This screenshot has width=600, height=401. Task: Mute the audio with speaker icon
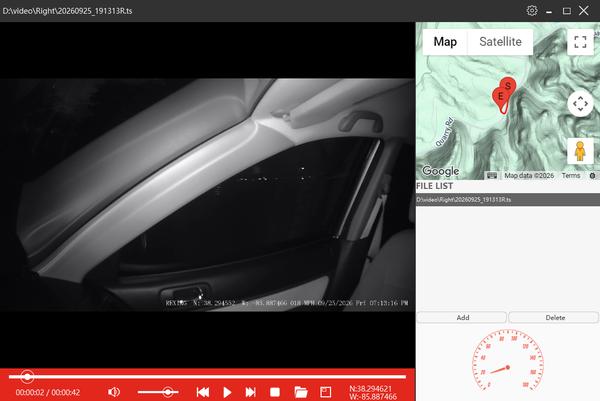click(x=114, y=392)
